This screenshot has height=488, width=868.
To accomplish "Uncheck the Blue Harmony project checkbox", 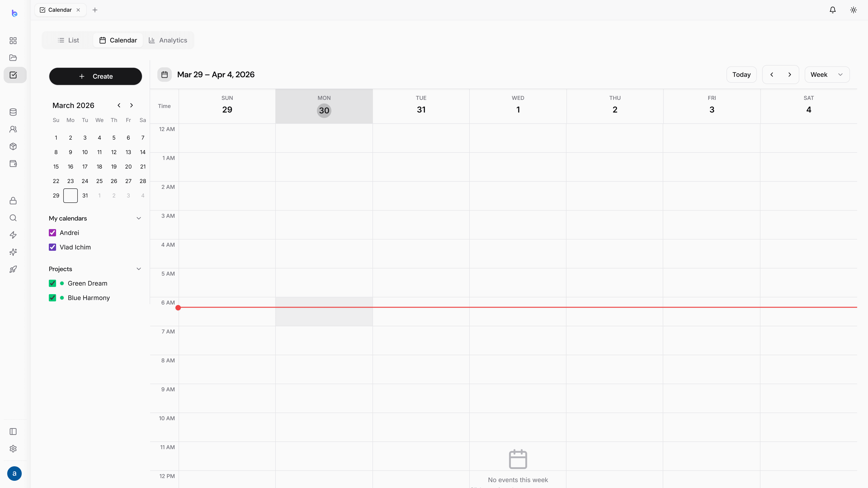I will point(53,298).
